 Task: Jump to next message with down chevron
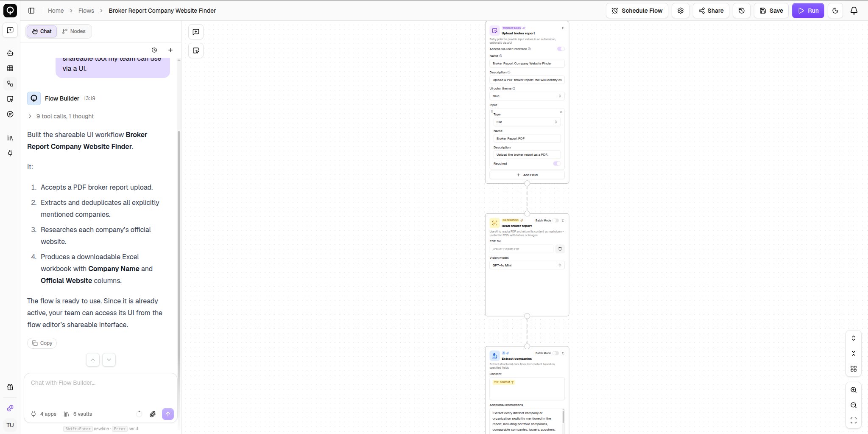[109, 360]
